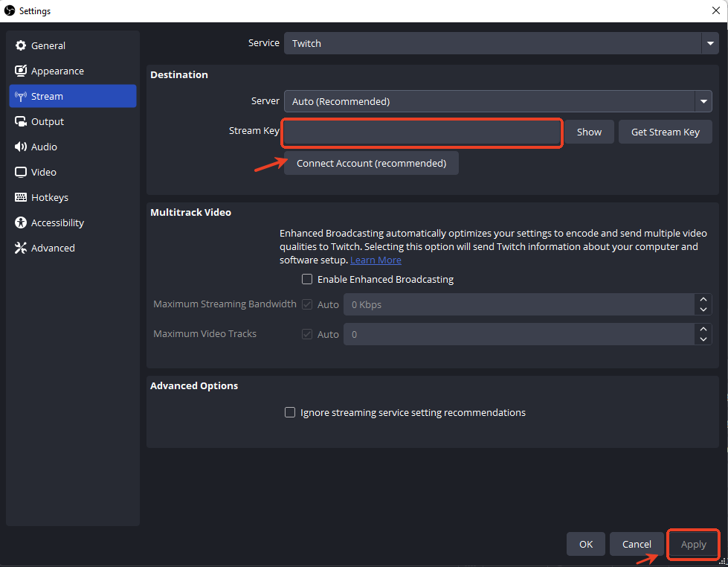
Task: Open the Learn More link
Action: 376,260
